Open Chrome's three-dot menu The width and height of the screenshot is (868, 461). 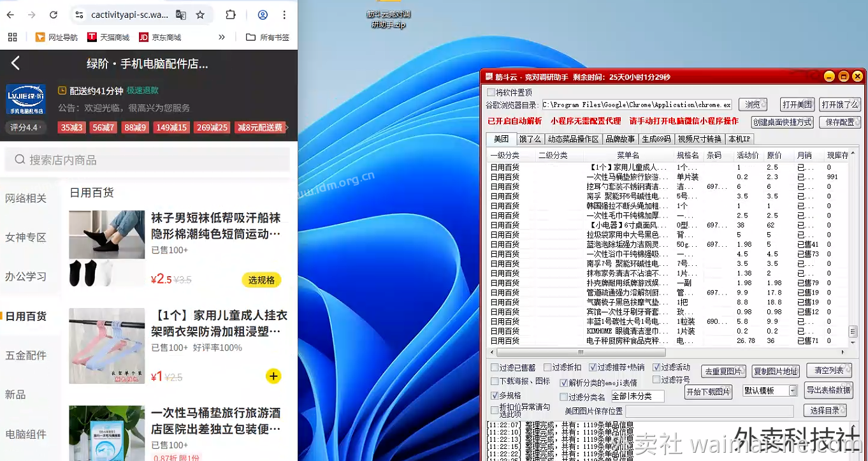[x=284, y=15]
